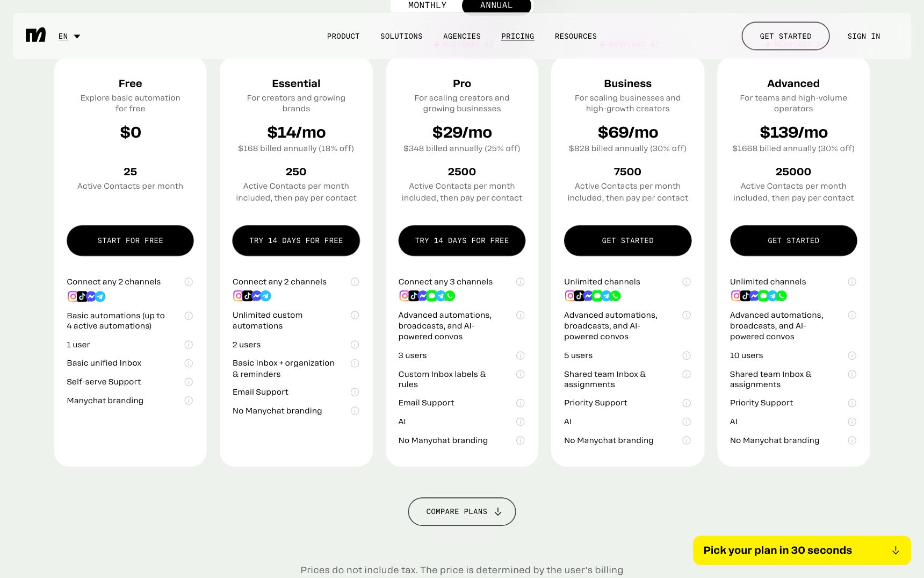
Task: Open info for Business plan's Priority Support
Action: tap(687, 403)
